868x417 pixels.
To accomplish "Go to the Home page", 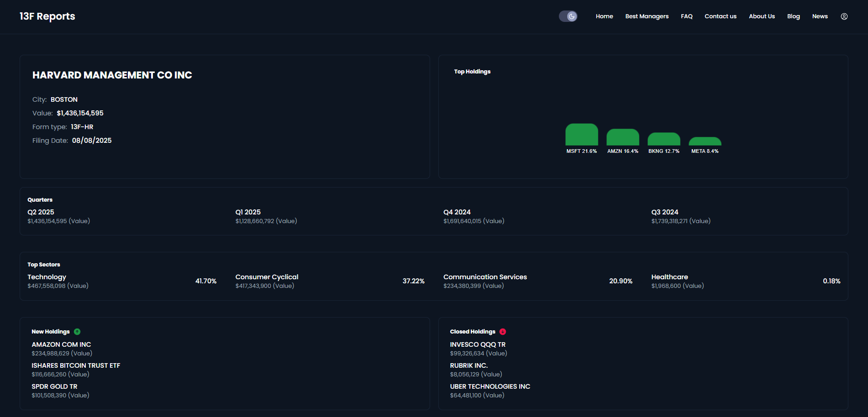I will click(604, 16).
